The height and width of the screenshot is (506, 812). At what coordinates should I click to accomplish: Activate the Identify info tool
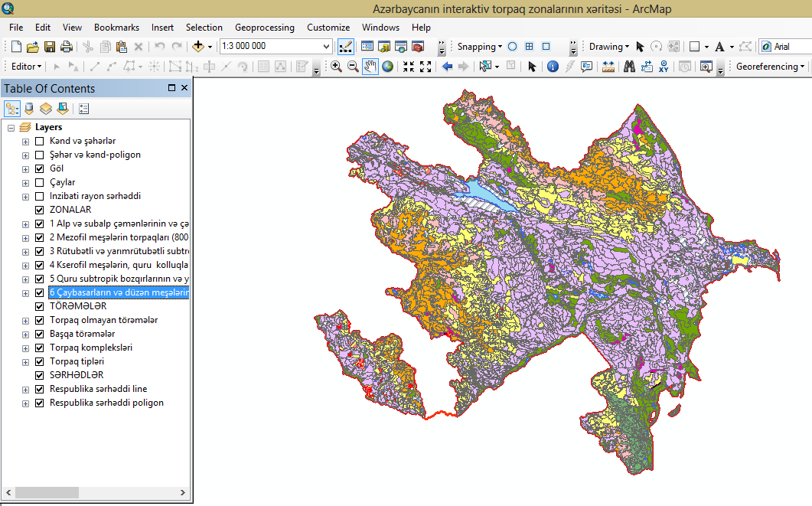(553, 67)
